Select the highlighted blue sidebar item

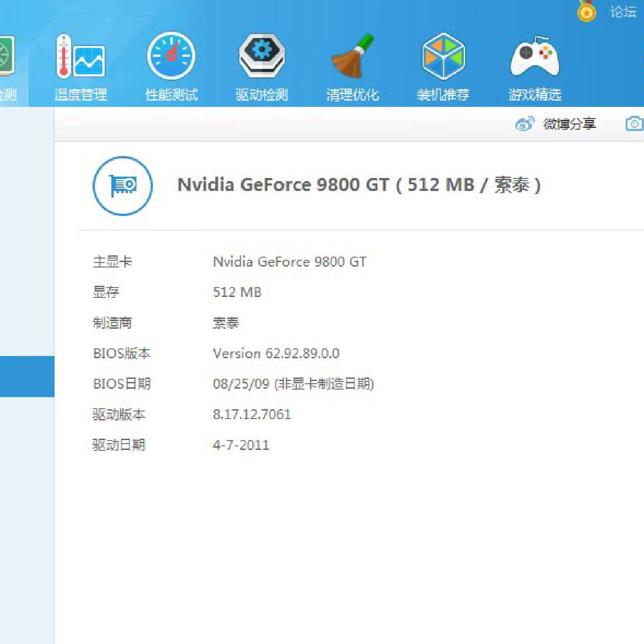[x=27, y=377]
